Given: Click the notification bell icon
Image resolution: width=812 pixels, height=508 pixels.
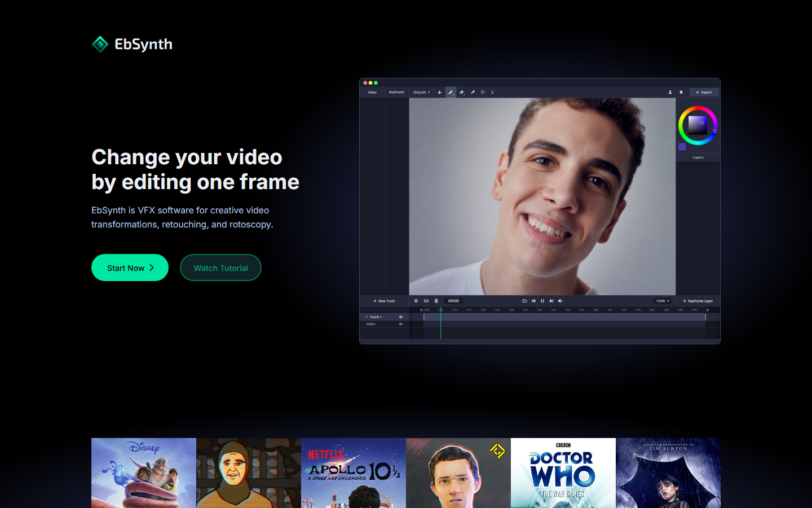Looking at the screenshot, I should [681, 92].
